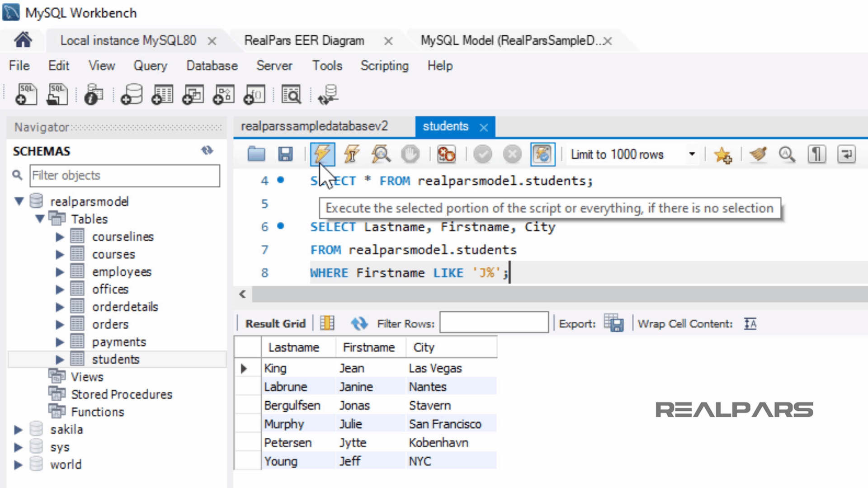Open the Inspector search table data icon
This screenshot has height=488, width=868.
pyautogui.click(x=291, y=95)
